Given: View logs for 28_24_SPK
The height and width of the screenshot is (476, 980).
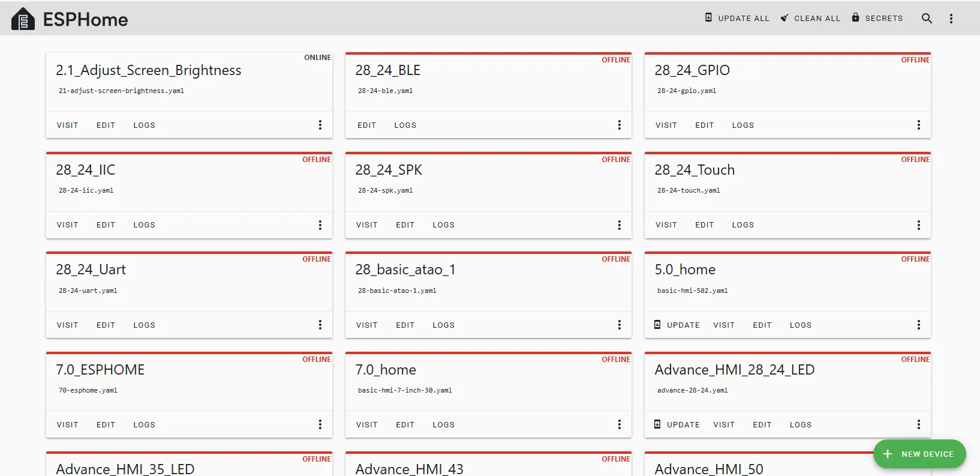Looking at the screenshot, I should tap(443, 225).
